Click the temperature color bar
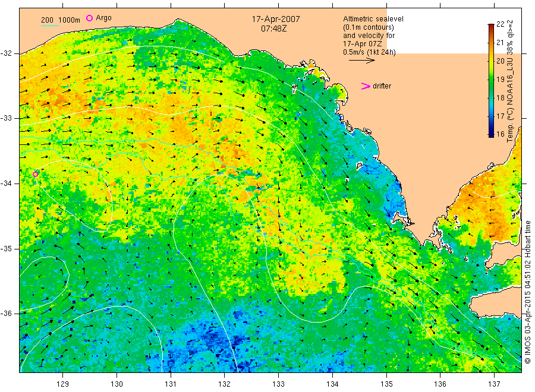The height and width of the screenshot is (392, 535). click(491, 80)
